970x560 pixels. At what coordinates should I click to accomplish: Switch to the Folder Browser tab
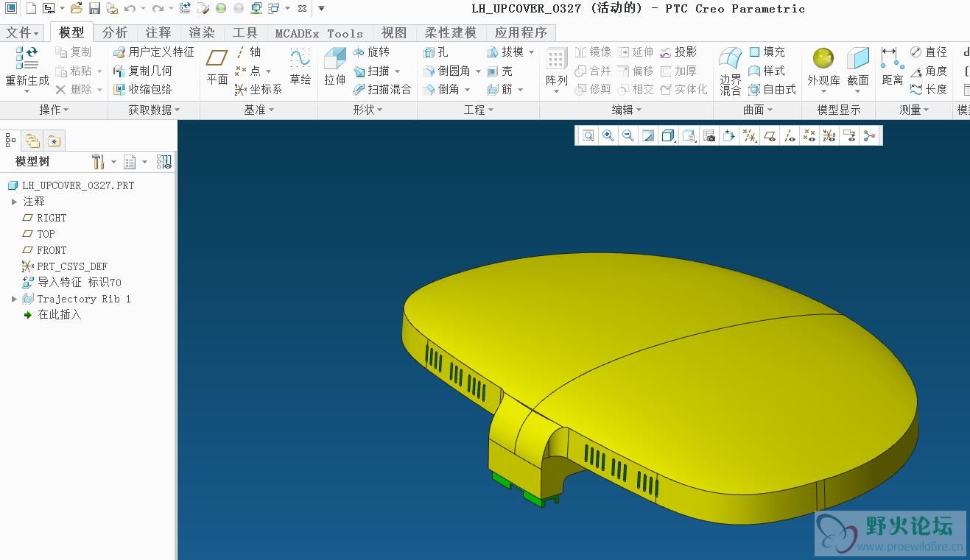click(x=32, y=140)
